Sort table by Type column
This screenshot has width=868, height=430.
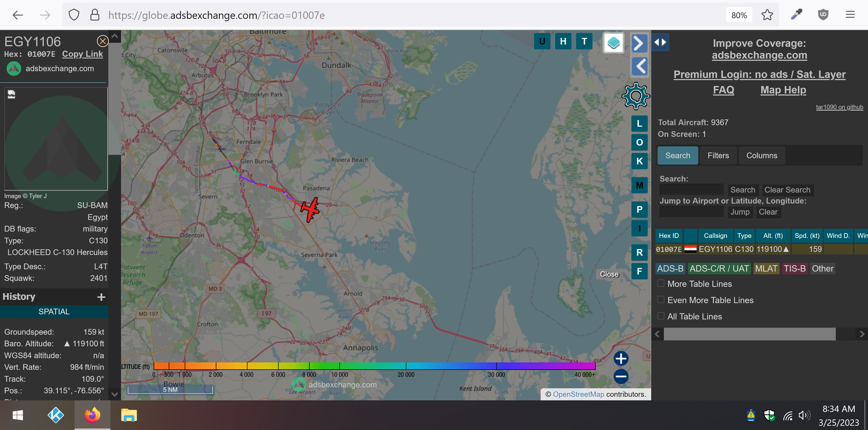point(744,236)
